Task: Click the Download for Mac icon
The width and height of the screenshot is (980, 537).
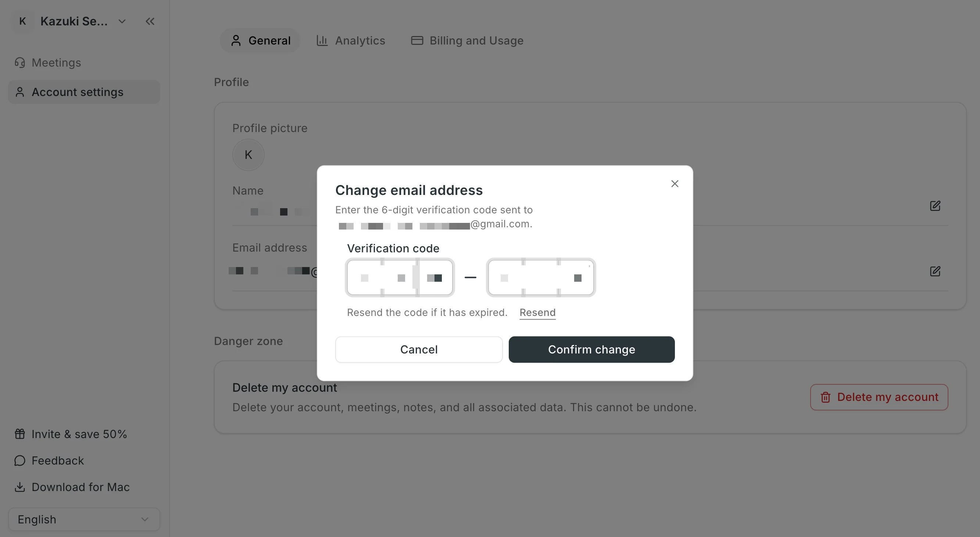Action: point(20,487)
